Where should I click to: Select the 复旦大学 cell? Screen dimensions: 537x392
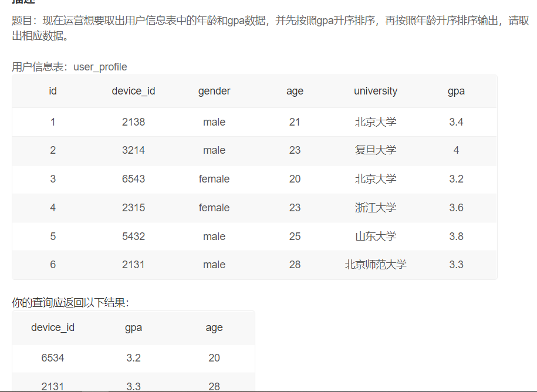coord(376,150)
